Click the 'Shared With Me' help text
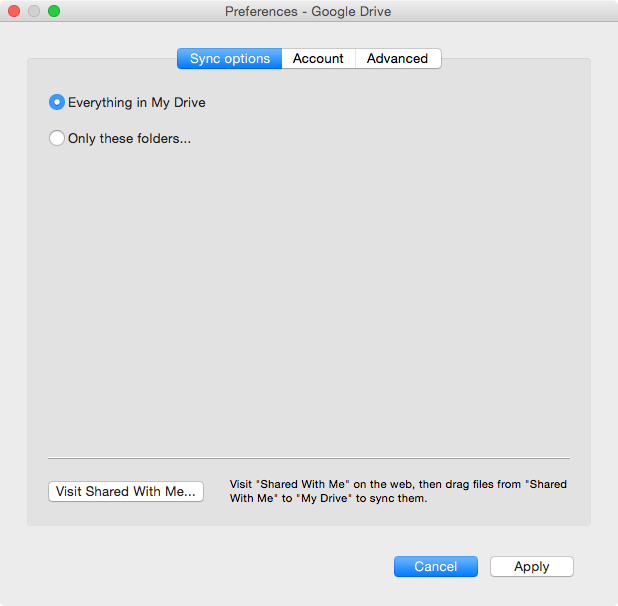618x606 pixels. point(398,491)
